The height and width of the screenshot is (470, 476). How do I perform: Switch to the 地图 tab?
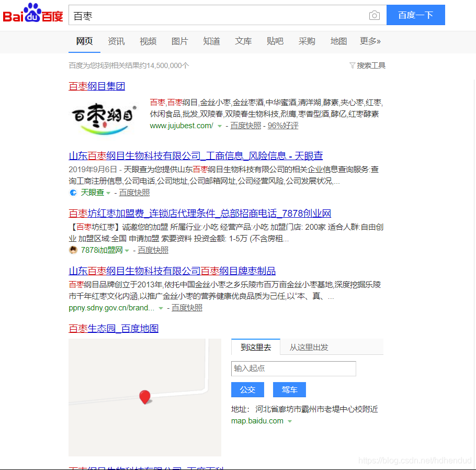click(338, 41)
